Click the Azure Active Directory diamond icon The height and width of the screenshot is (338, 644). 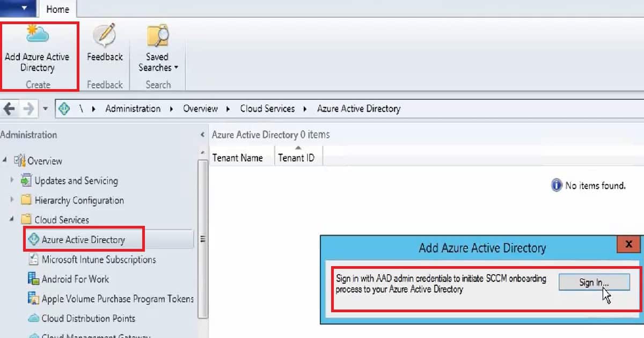tap(33, 239)
